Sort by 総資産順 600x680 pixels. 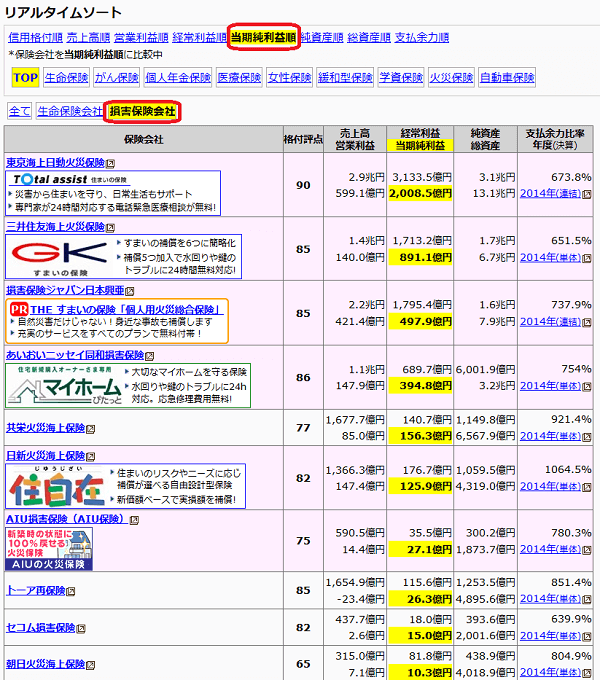click(x=369, y=38)
